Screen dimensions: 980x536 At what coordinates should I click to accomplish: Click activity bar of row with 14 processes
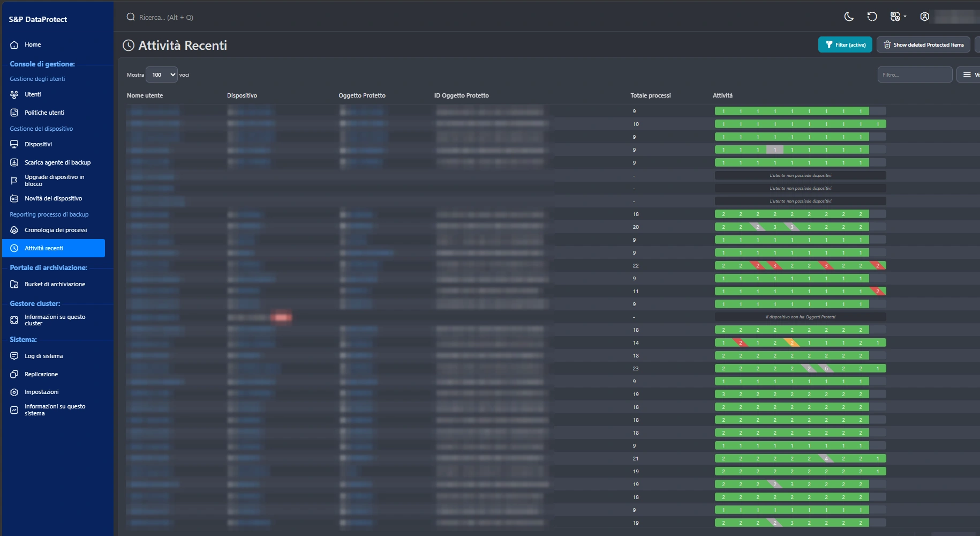801,343
